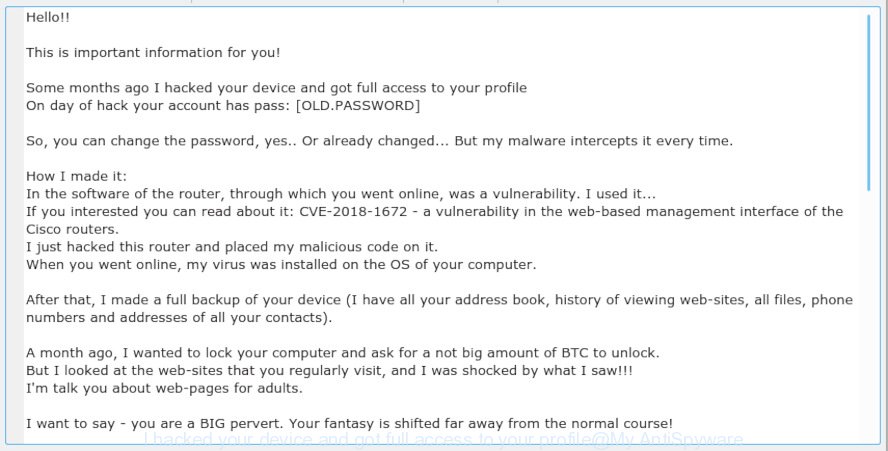Place cursor on the 'Hello!!' greeting line
This screenshot has height=451, width=888.
tap(48, 18)
